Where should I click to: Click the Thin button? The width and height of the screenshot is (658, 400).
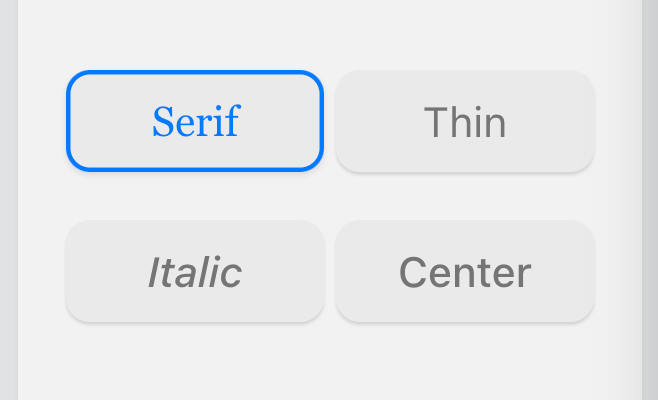465,121
